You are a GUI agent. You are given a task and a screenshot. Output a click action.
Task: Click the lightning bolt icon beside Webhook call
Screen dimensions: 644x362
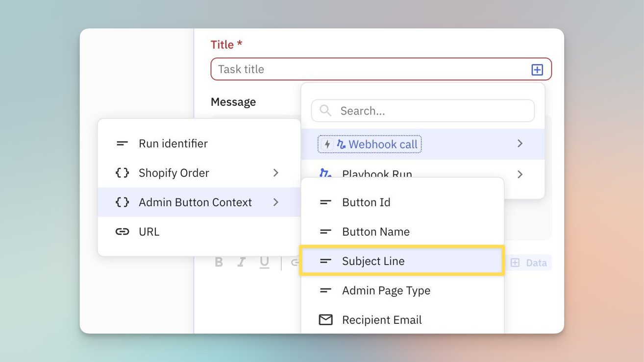(327, 145)
